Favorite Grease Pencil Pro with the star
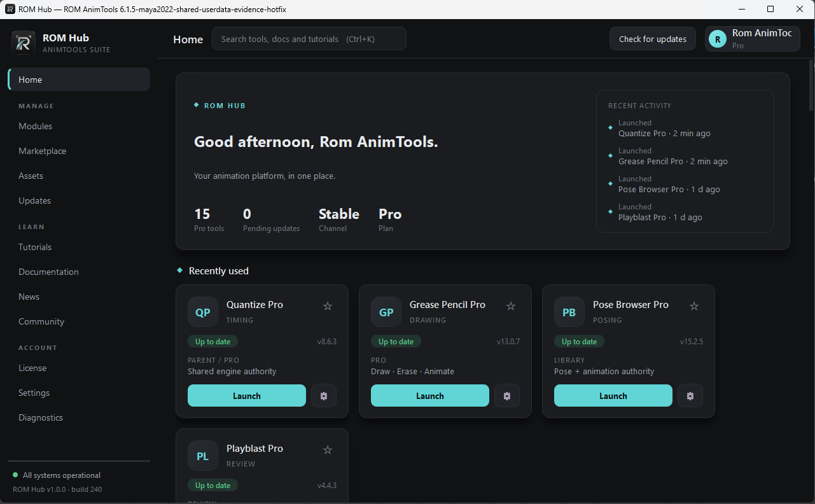The width and height of the screenshot is (815, 504). pos(511,306)
